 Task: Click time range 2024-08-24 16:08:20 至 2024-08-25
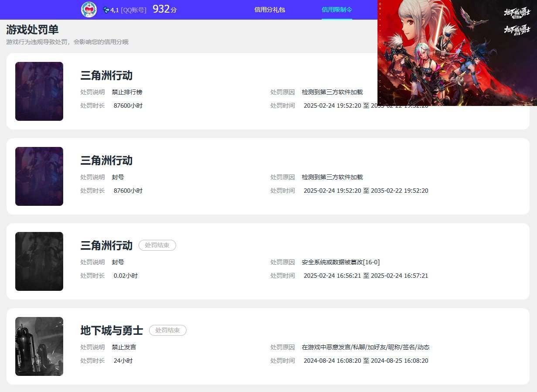tap(366, 361)
